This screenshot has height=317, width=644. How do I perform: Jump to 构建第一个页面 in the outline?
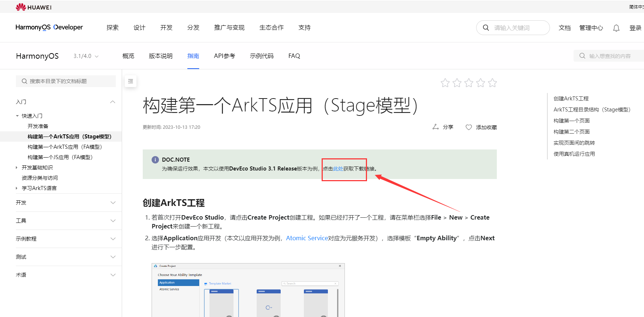tap(572, 121)
